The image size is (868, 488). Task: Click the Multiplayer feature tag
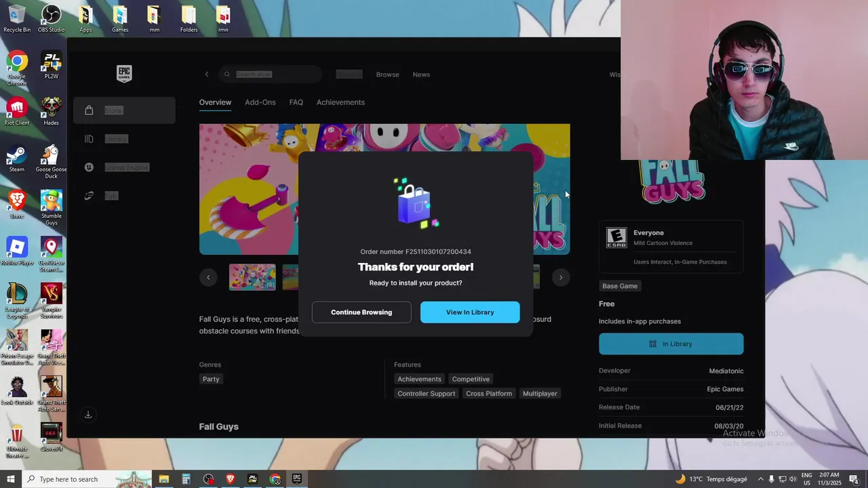(540, 394)
